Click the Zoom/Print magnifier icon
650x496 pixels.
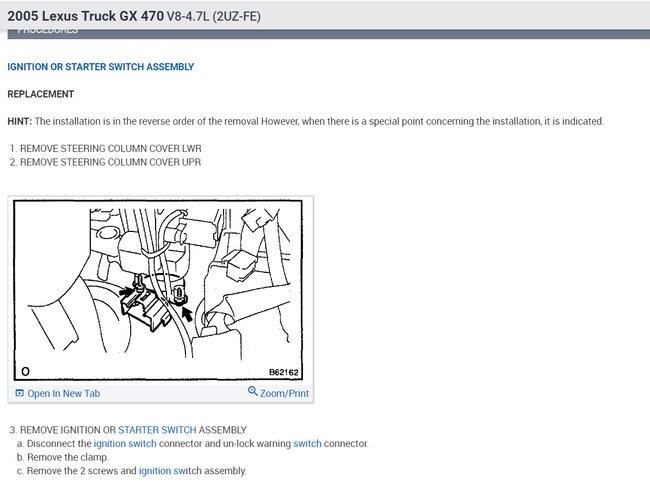click(252, 391)
